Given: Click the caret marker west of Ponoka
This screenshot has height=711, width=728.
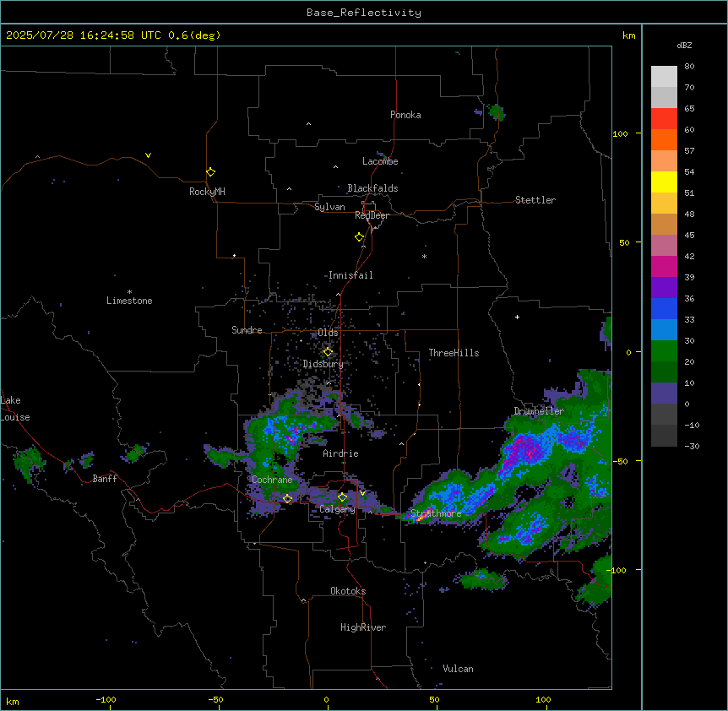Looking at the screenshot, I should (x=309, y=124).
